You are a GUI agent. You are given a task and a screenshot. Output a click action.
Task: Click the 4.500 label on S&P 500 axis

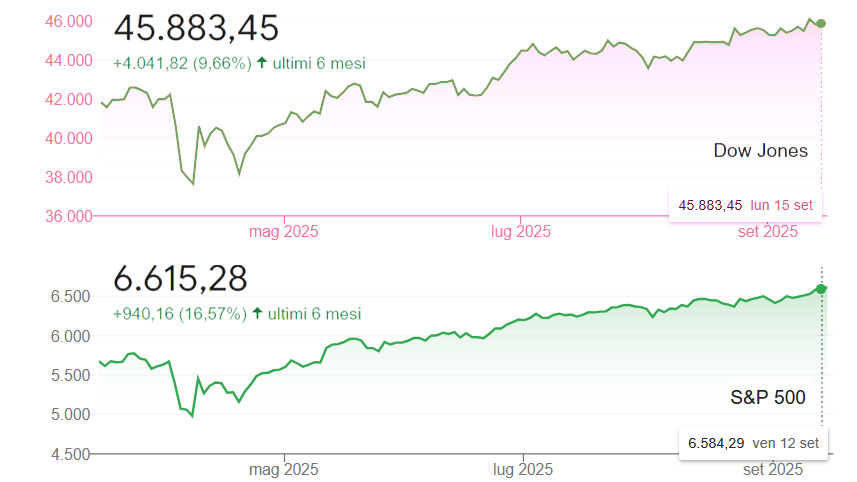click(70, 454)
